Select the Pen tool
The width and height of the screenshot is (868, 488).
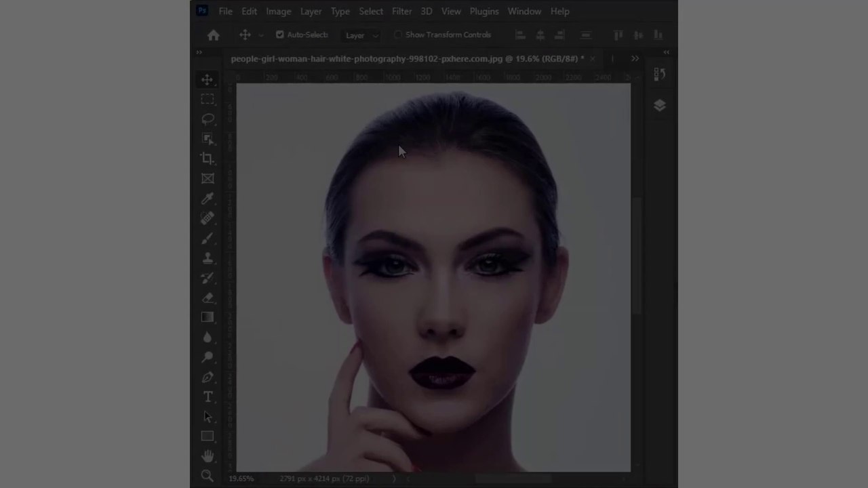(x=208, y=377)
